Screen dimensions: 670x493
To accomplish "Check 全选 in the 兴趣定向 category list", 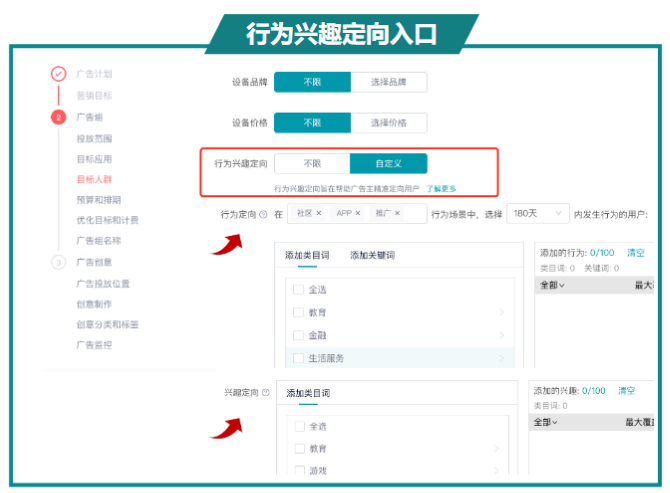I will (300, 426).
